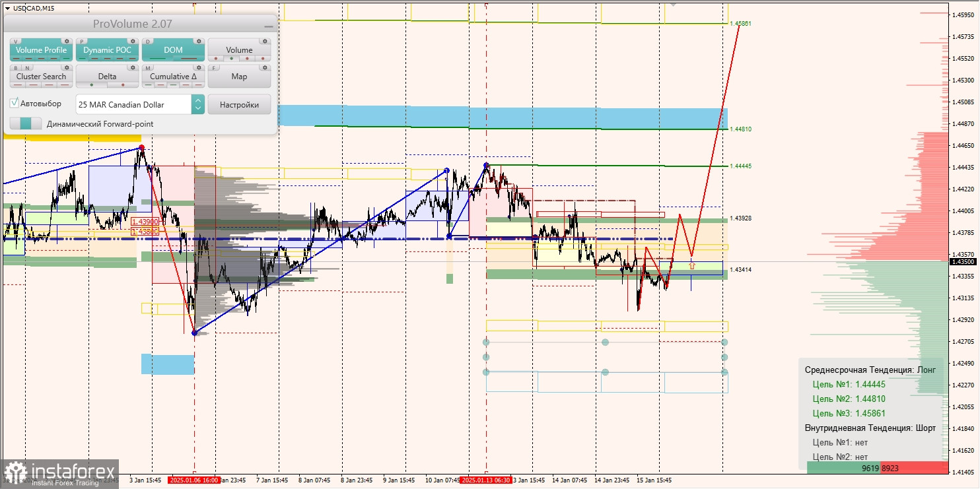Select Delta's green-dot sub-mode segment
This screenshot has width=980, height=489.
click(92, 84)
